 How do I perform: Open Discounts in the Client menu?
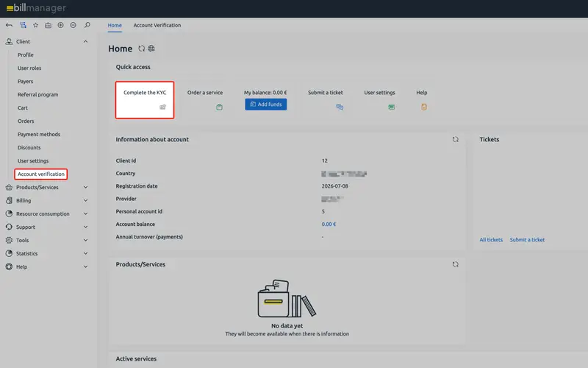click(29, 148)
